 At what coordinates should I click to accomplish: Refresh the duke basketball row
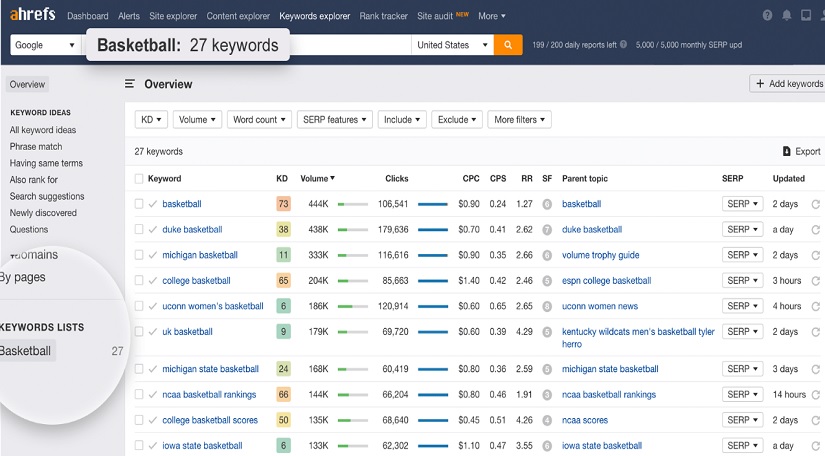tap(816, 230)
